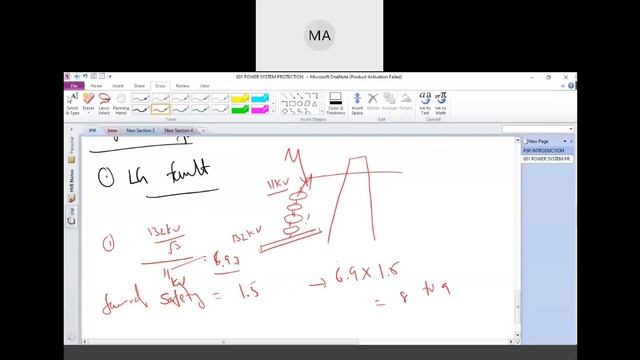Image resolution: width=640 pixels, height=360 pixels.
Task: Select the Select & Type tool
Action: (x=72, y=104)
